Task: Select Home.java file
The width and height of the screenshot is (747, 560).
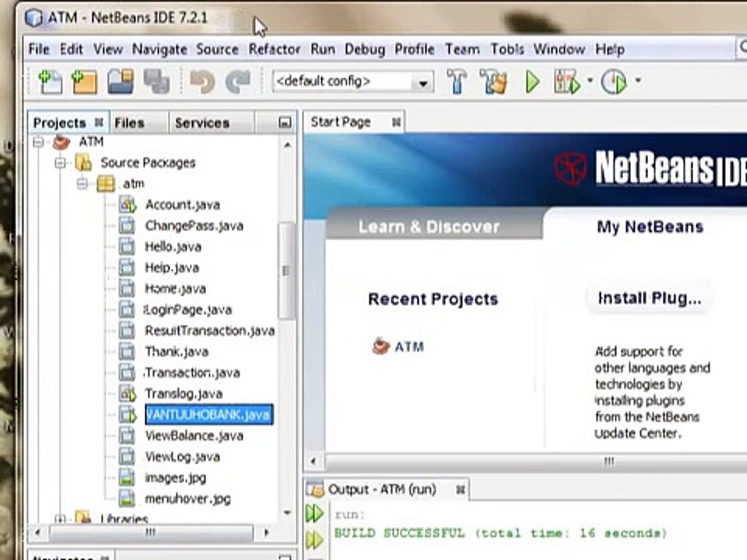Action: (175, 289)
